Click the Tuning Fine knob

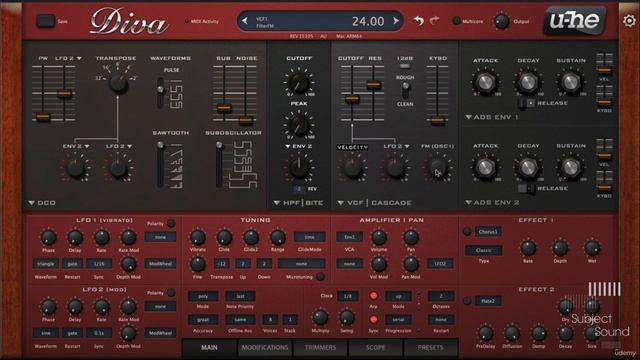coord(198,264)
